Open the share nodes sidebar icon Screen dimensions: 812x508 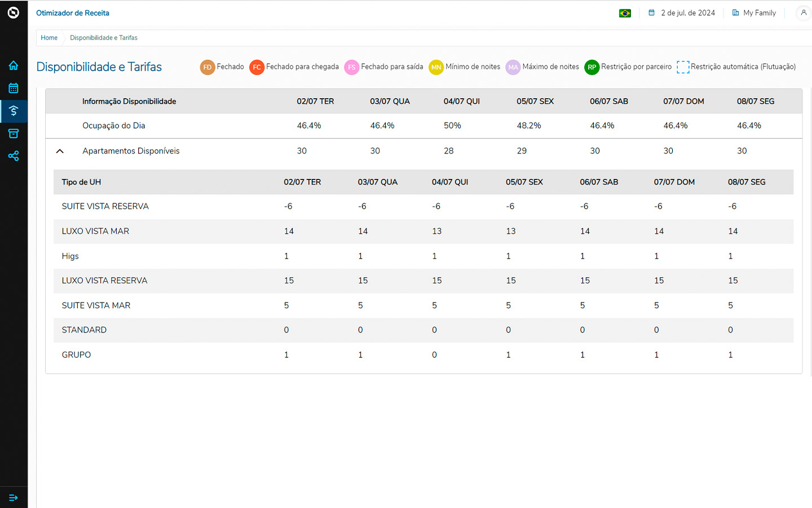click(14, 156)
